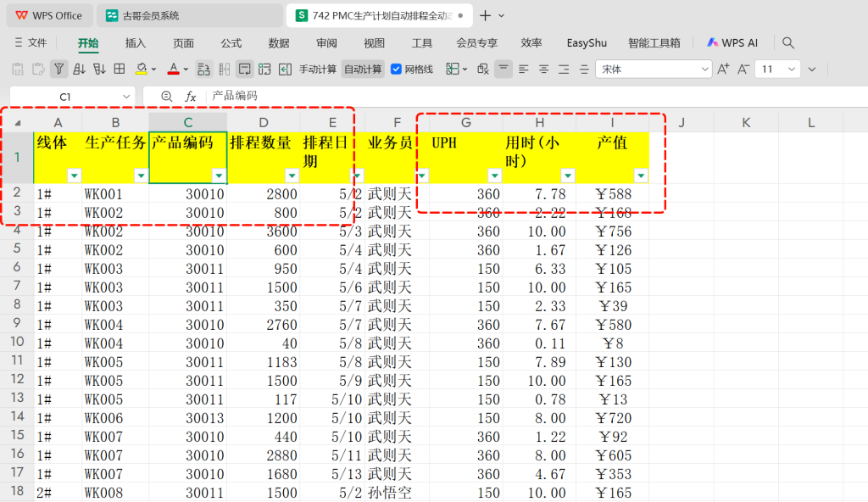Open filter dropdown for 用时(小时) column

(x=567, y=176)
